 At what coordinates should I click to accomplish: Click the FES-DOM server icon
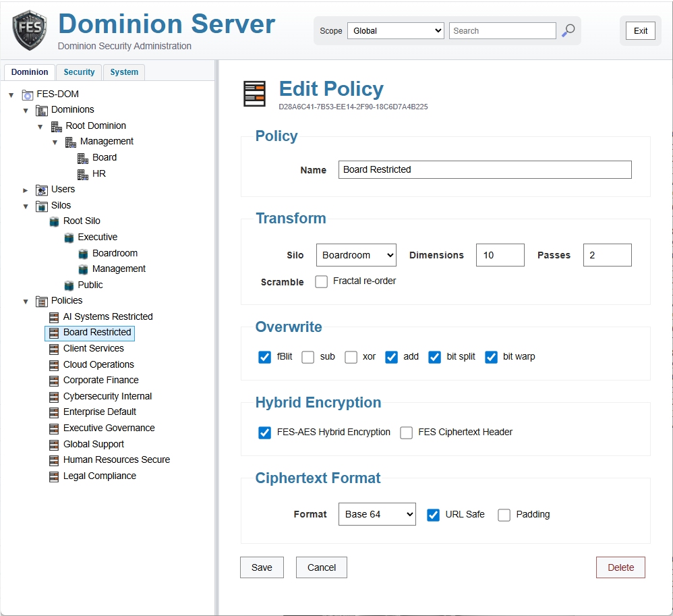[x=28, y=94]
